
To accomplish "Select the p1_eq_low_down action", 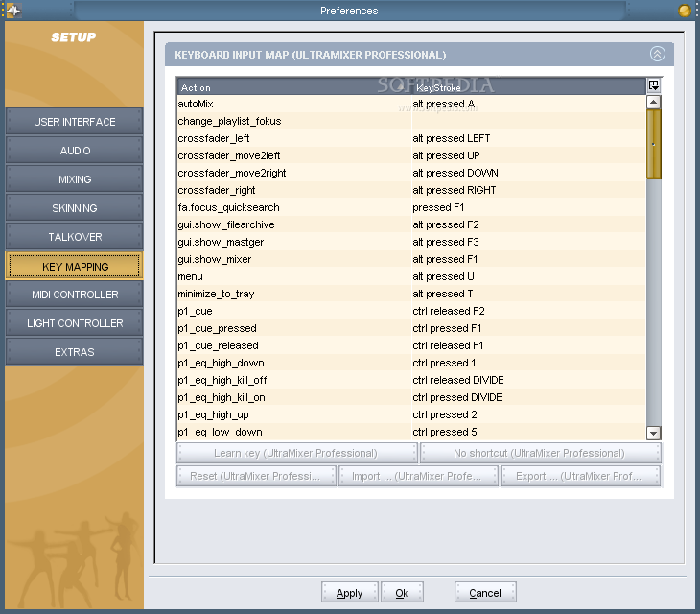I will point(411,432).
